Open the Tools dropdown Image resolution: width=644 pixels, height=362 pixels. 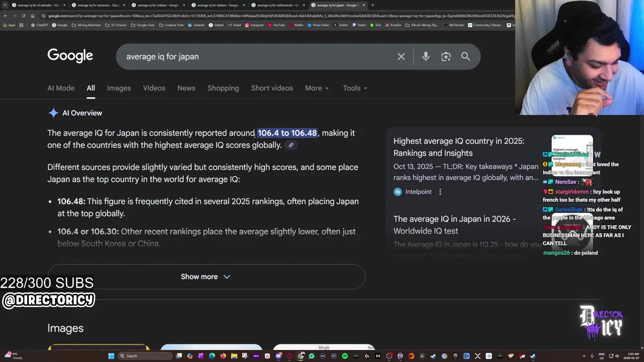355,88
